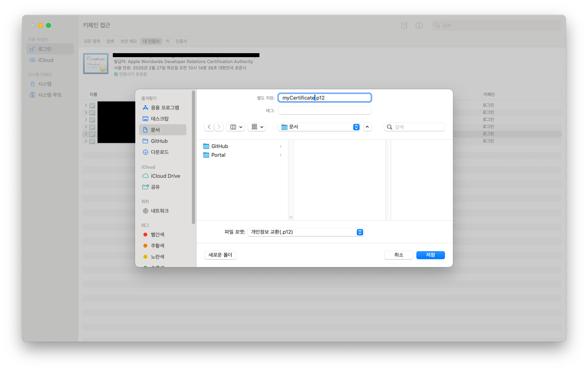Open the GitHub folder in file list
Screen dimensions: 588x371
[242, 146]
